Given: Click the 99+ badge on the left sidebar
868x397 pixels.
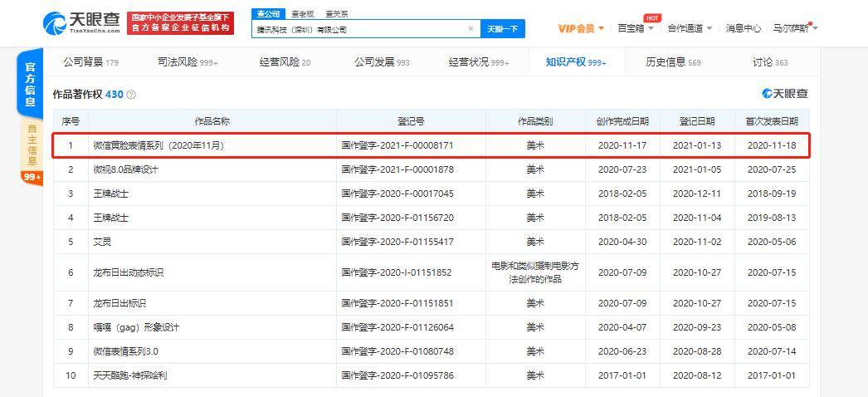Looking at the screenshot, I should point(30,177).
